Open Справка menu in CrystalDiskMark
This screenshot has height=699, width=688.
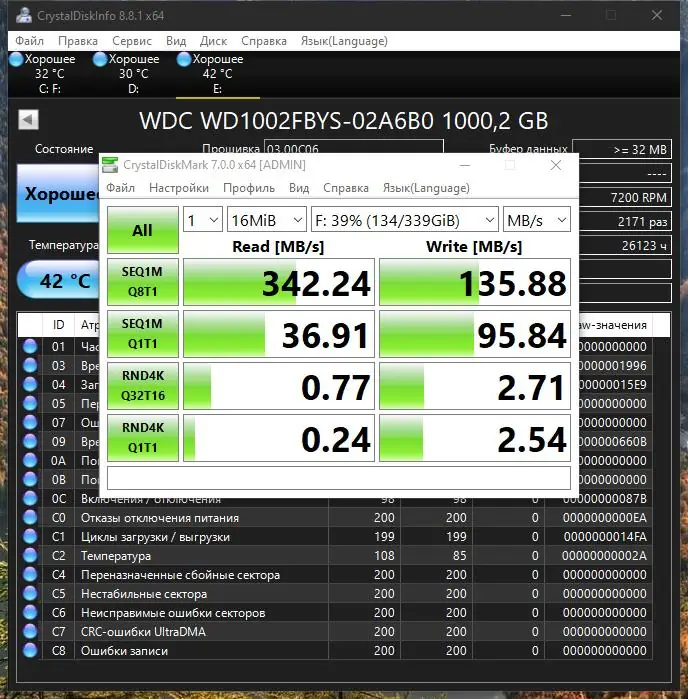click(346, 188)
